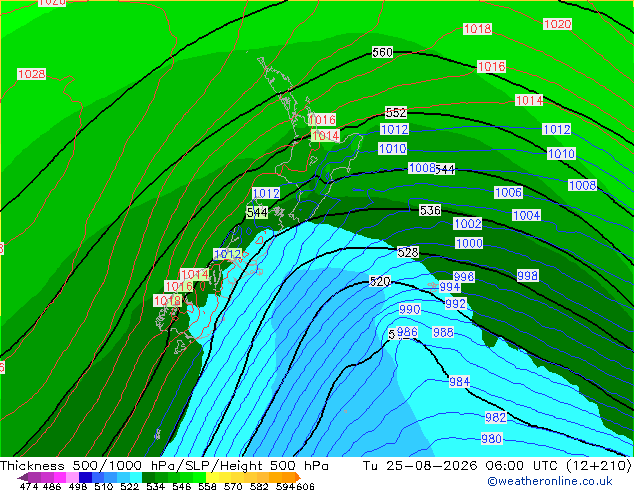Click the blue 1002 pressure label

467,224
